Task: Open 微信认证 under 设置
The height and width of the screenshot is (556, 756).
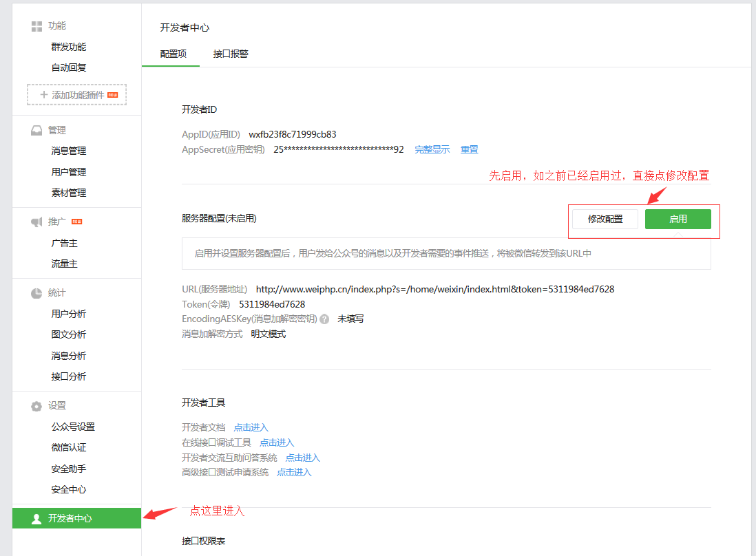Action: [69, 448]
